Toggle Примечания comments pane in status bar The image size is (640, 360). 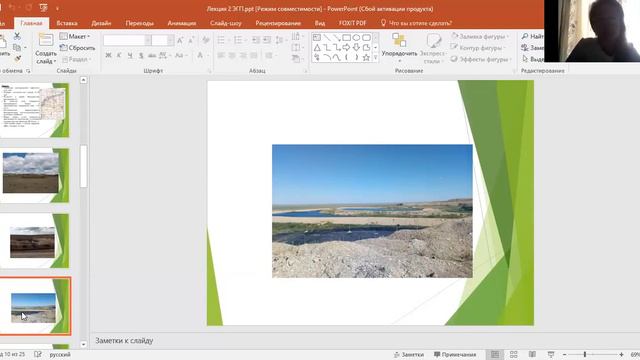(455, 354)
